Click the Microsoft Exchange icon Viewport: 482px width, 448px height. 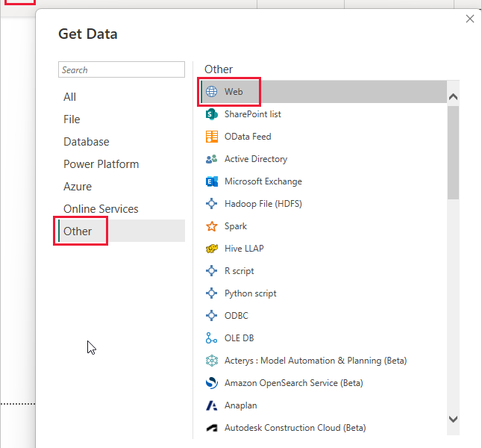[x=211, y=181]
